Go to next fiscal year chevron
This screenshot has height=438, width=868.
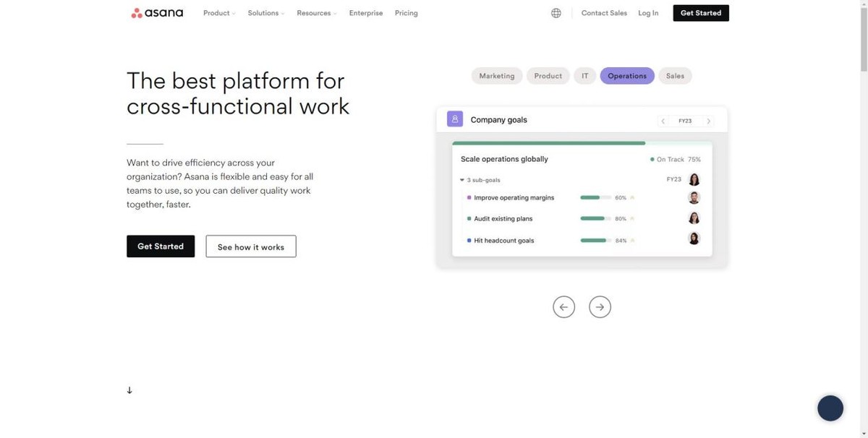[708, 121]
